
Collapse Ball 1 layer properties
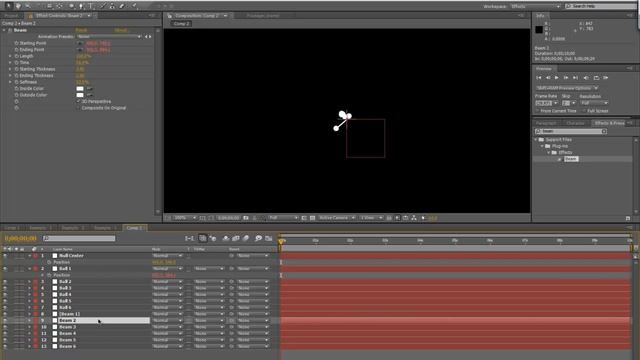pyautogui.click(x=30, y=269)
